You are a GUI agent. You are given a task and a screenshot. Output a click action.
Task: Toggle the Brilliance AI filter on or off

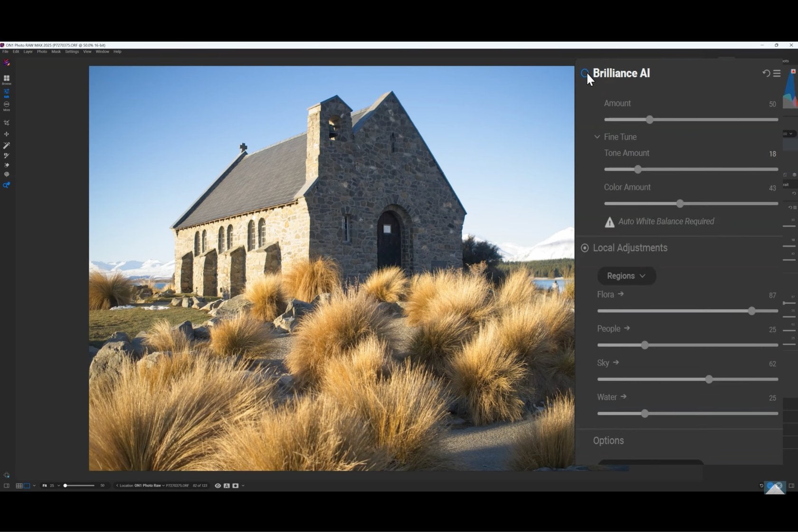coord(585,73)
